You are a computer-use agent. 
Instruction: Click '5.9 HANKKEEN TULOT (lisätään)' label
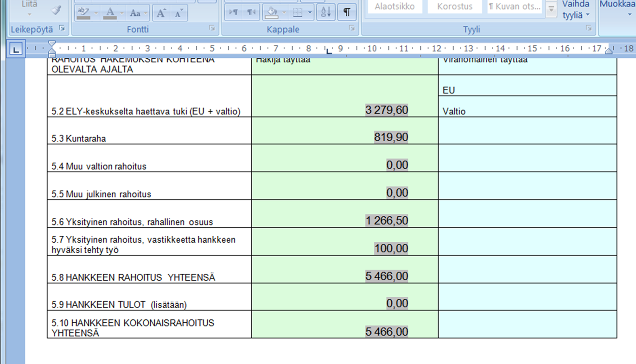point(119,305)
